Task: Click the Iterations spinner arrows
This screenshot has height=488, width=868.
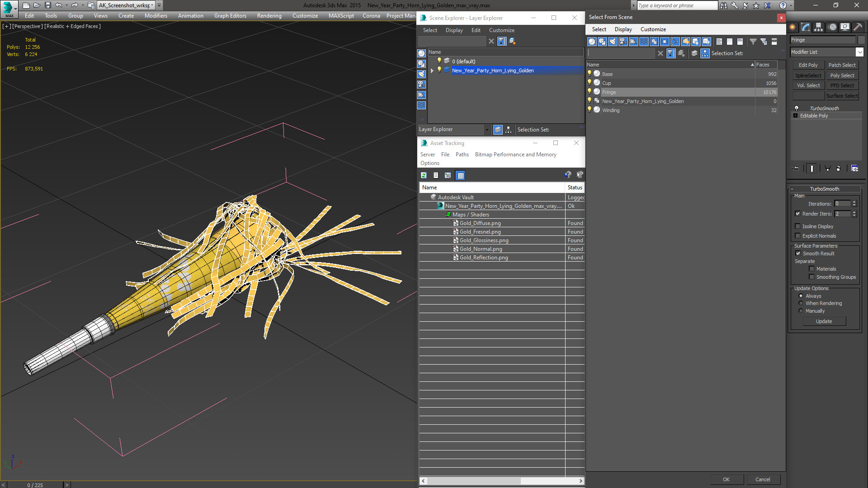Action: pos(854,204)
